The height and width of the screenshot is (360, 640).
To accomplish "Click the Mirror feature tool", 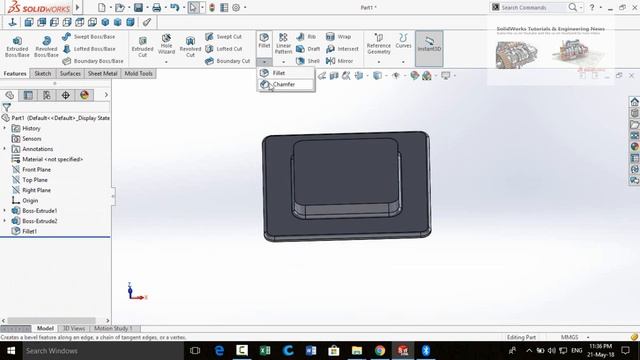I will pyautogui.click(x=339, y=61).
